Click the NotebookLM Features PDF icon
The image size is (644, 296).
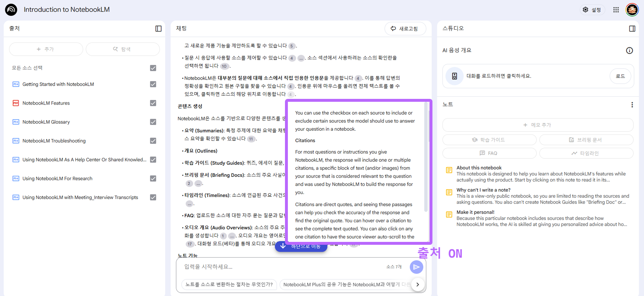pos(15,103)
